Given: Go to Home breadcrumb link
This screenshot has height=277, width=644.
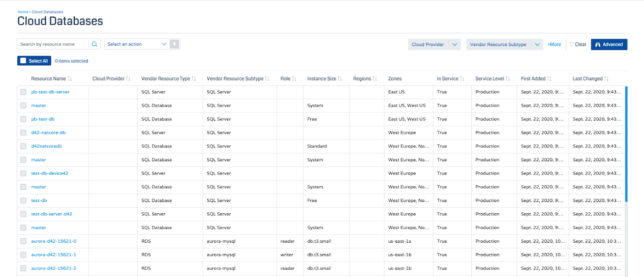Looking at the screenshot, I should [x=23, y=12].
